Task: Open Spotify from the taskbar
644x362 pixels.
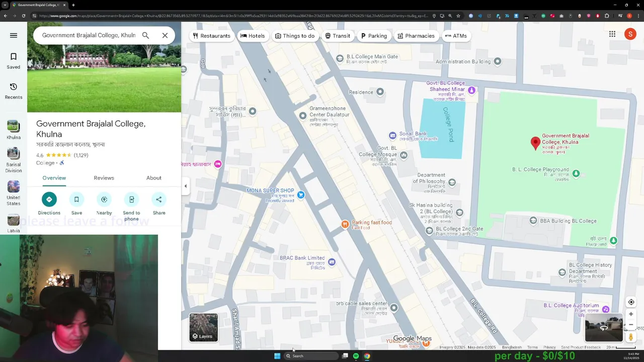Action: 356,356
